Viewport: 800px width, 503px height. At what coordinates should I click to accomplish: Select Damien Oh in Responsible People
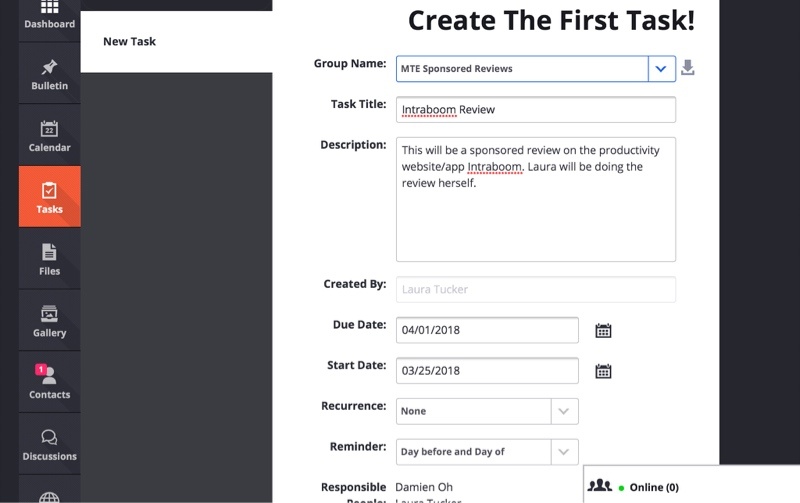[x=424, y=487]
